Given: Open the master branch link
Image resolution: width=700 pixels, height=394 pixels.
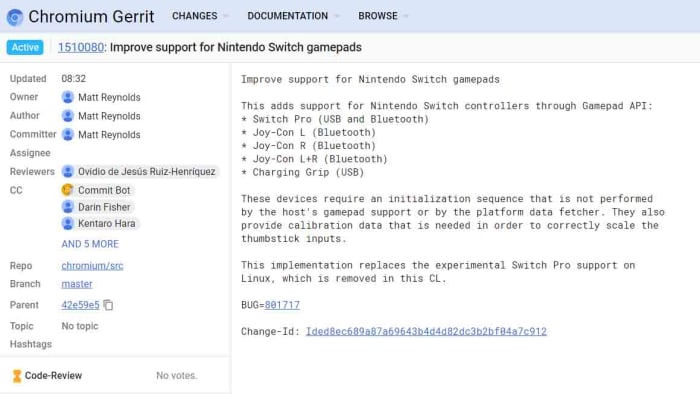Looking at the screenshot, I should (x=77, y=284).
